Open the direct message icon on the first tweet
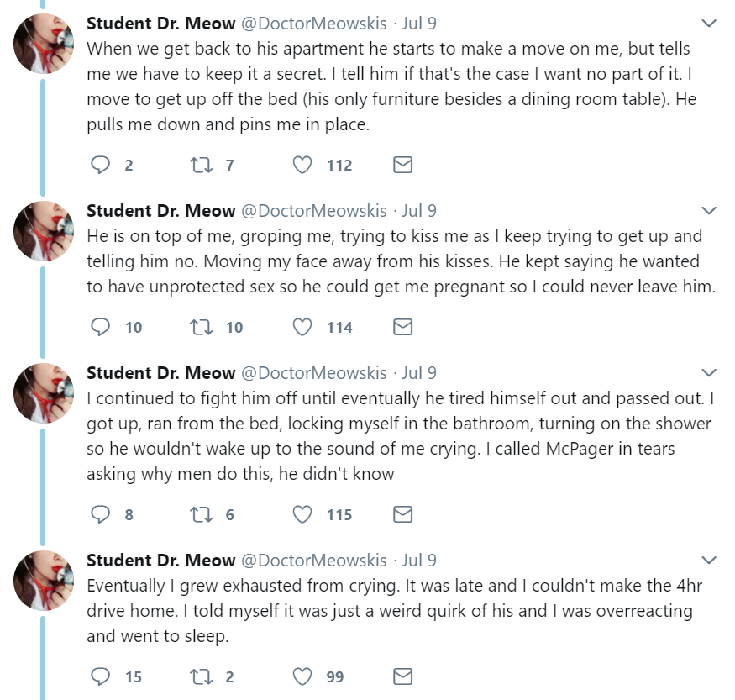The width and height of the screenshot is (735, 700). coord(402,165)
